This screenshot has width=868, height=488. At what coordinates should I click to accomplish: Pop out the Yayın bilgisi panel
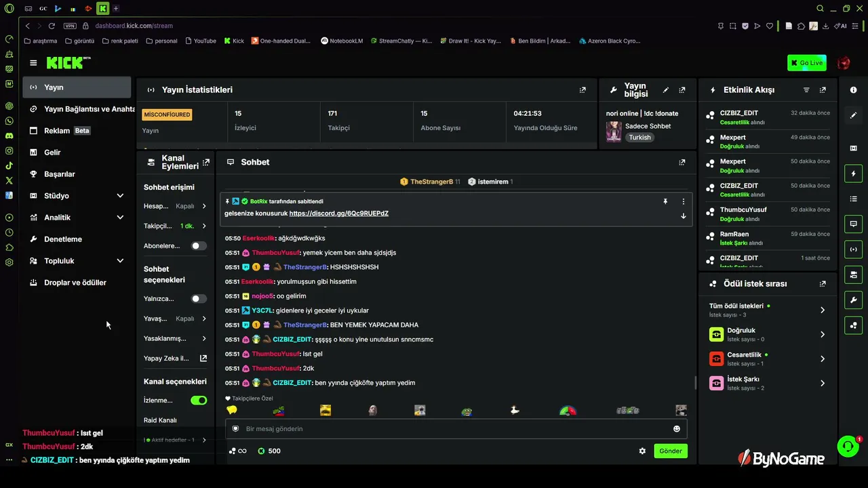682,89
